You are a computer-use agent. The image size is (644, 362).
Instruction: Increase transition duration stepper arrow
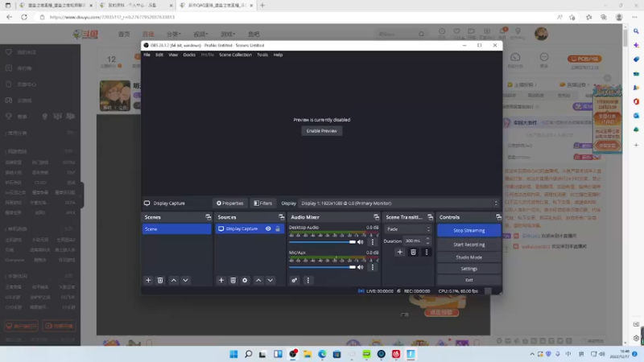coord(427,238)
